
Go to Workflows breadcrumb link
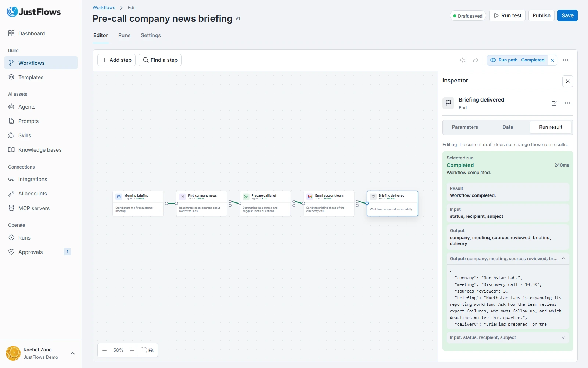pos(104,8)
